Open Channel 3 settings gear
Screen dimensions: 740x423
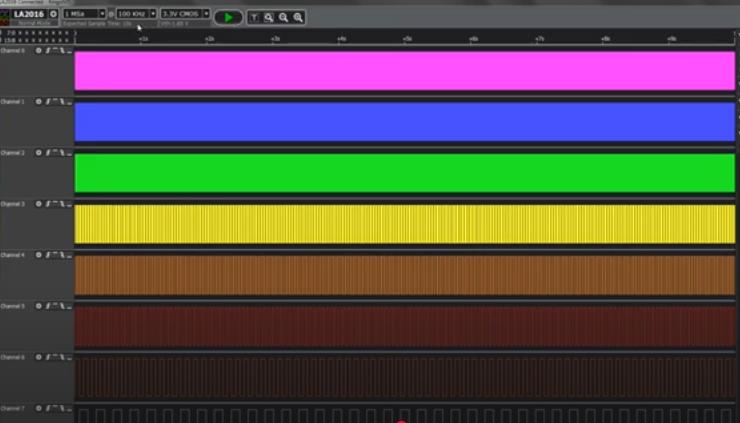[x=39, y=204]
